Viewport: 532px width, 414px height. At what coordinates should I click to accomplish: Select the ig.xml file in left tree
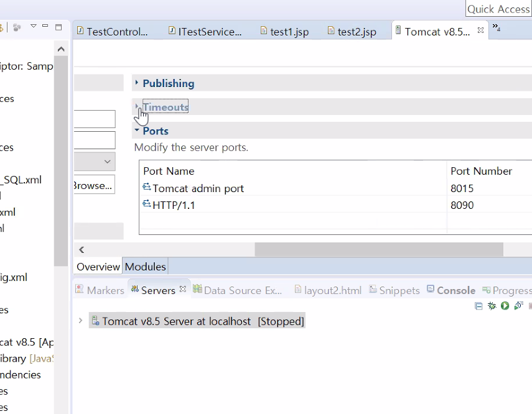(x=14, y=277)
